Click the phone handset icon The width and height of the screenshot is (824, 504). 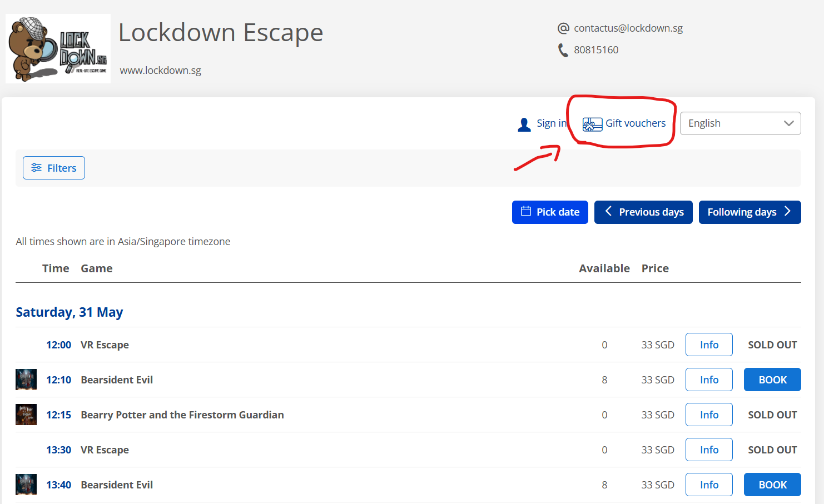(563, 50)
